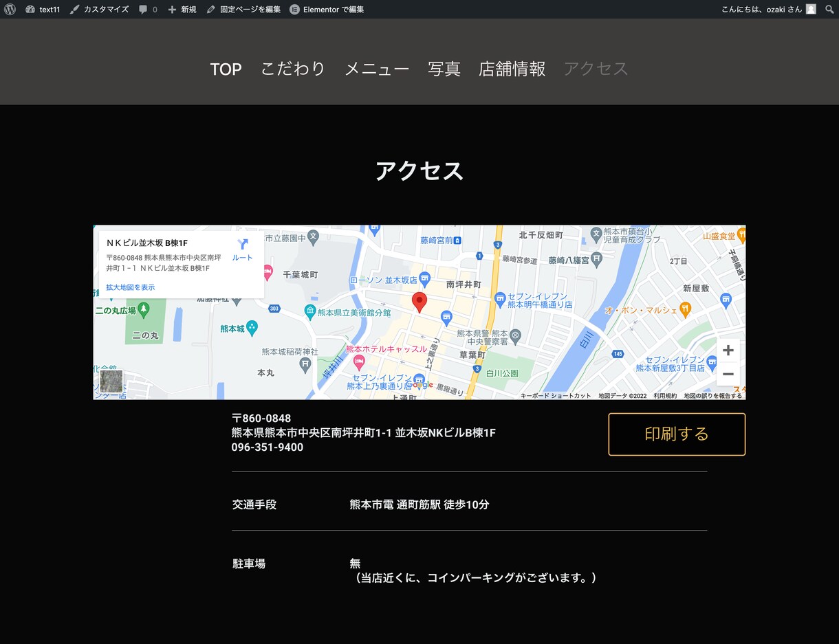839x644 pixels.
Task: Click the 印刷する button
Action: click(x=677, y=434)
